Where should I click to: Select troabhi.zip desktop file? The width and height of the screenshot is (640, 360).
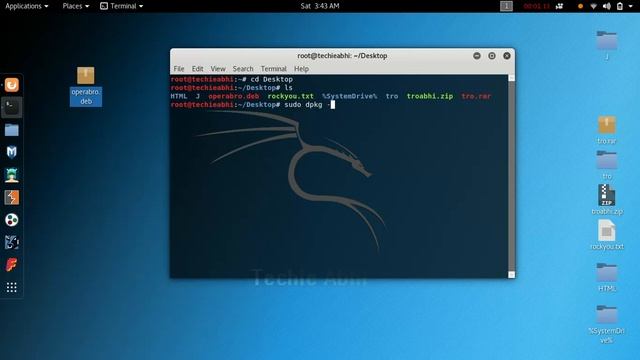coord(607,200)
